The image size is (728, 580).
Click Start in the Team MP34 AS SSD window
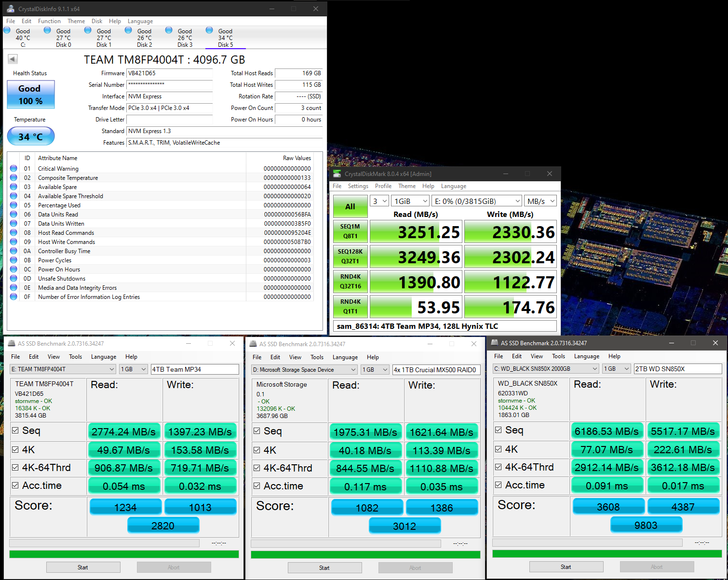point(83,567)
